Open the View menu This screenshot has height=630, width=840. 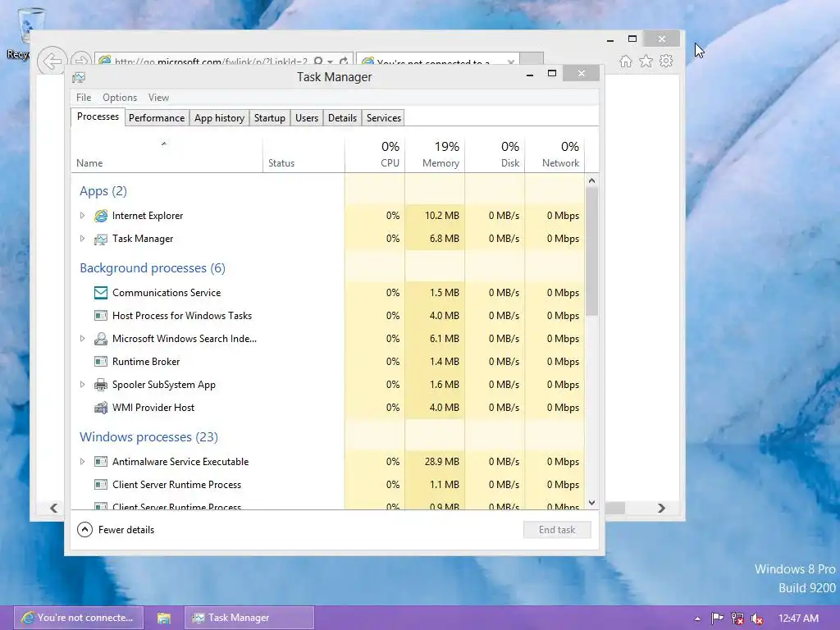(158, 98)
